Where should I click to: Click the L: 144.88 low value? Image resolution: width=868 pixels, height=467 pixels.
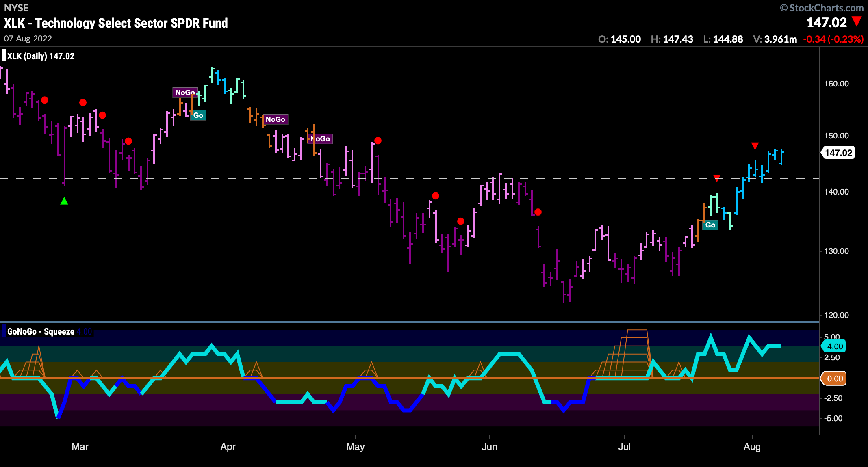(723, 39)
